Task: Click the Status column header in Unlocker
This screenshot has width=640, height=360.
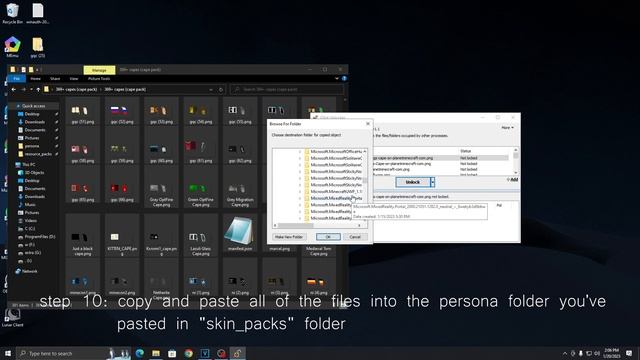Action: [x=466, y=151]
